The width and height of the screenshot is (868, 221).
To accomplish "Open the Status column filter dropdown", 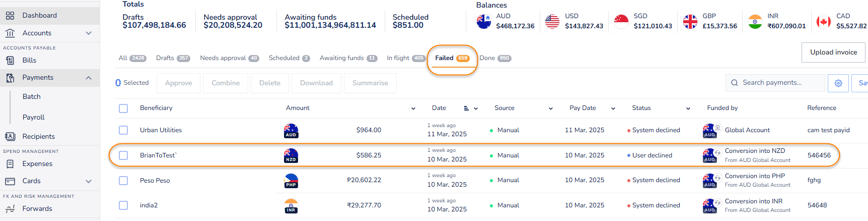I will coord(688,108).
